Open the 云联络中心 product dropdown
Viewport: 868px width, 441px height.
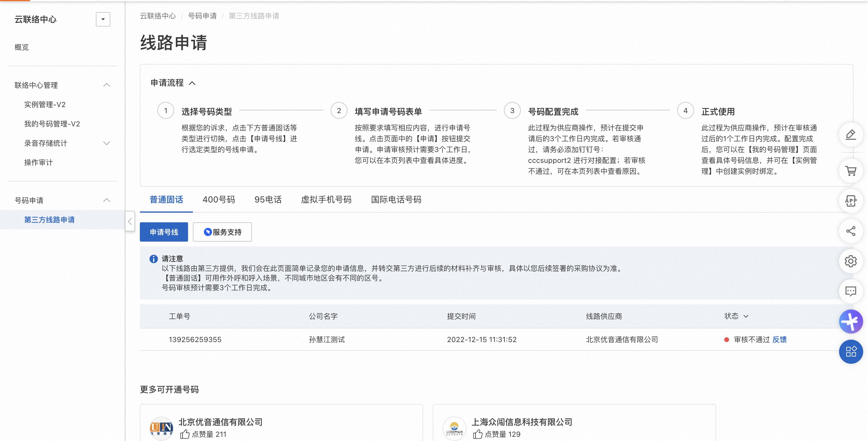pyautogui.click(x=103, y=19)
